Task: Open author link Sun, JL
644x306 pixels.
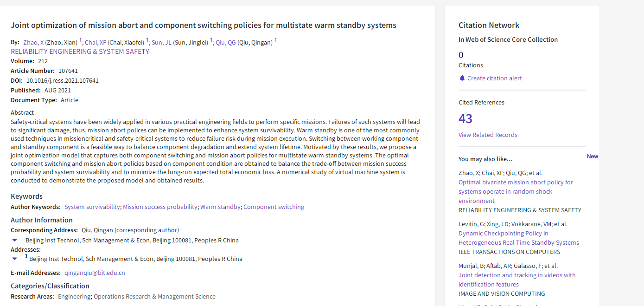Action: [161, 43]
